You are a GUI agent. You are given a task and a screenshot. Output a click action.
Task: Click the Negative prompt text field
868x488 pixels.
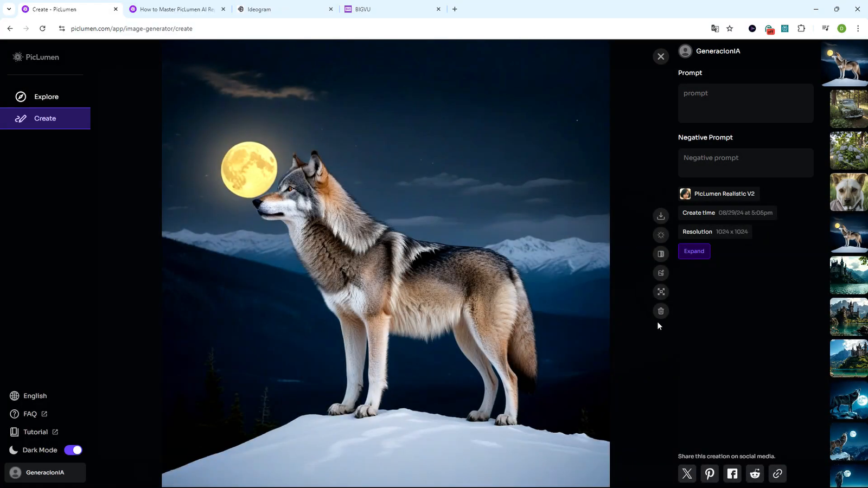tap(745, 163)
